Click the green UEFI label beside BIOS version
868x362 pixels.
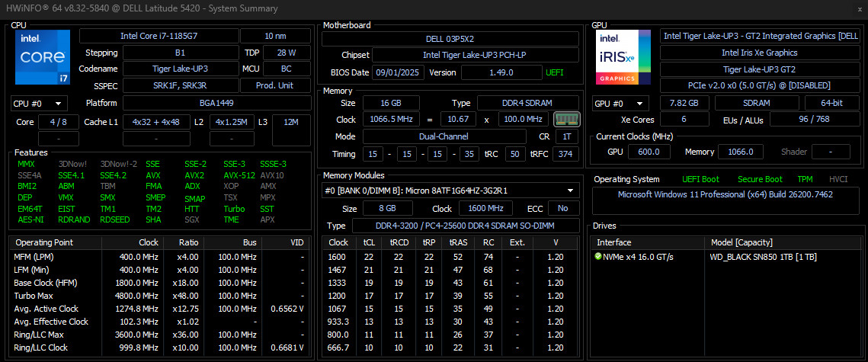coord(556,72)
